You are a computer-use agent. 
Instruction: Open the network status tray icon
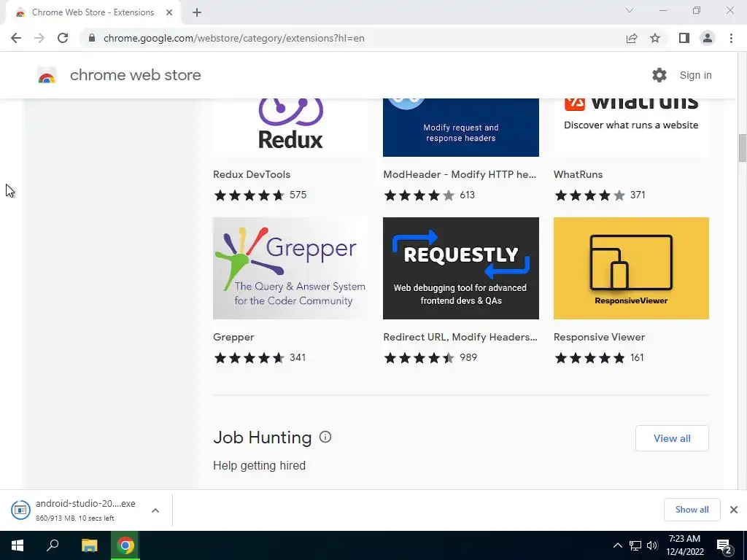pyautogui.click(x=635, y=545)
